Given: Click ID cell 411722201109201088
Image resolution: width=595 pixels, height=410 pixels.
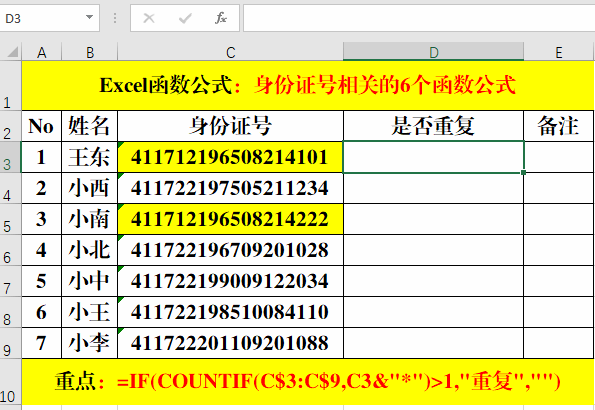Looking at the screenshot, I should point(230,343).
